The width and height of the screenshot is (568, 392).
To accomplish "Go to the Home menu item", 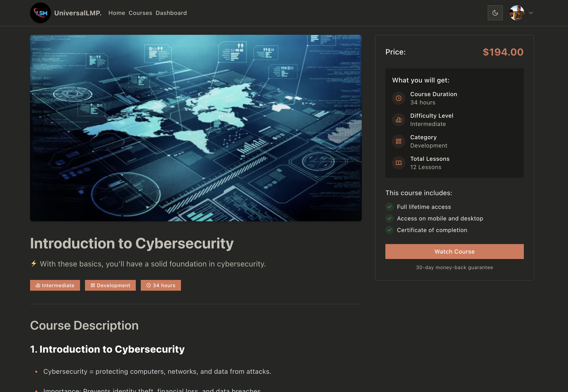I will 117,13.
